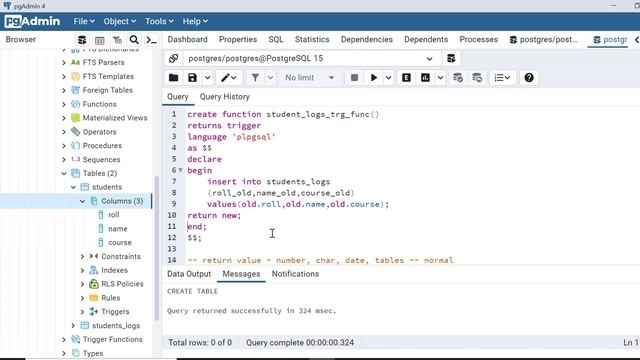Click the View Data table icon in Browser
Image resolution: width=640 pixels, height=360 pixels.
click(x=99, y=40)
